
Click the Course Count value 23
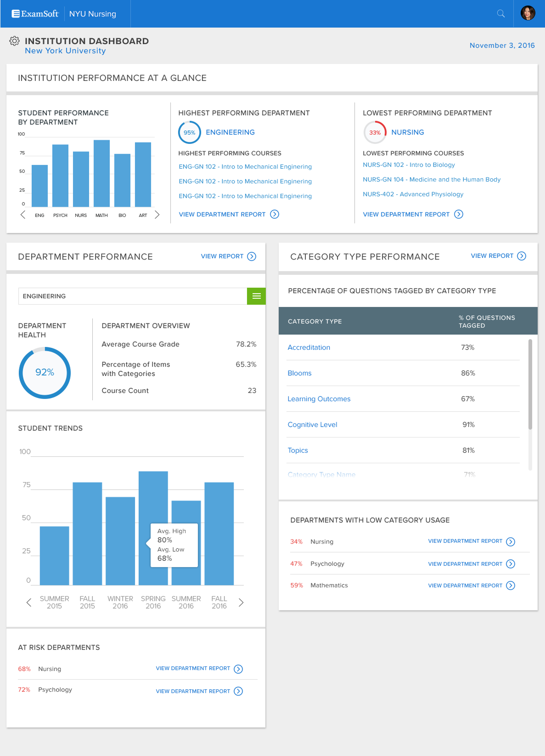point(252,390)
